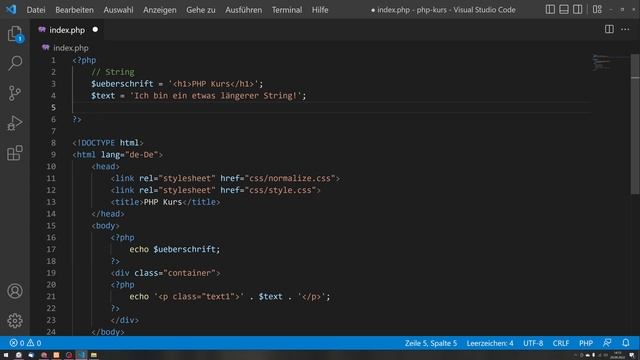The image size is (640, 360).
Task: Click the PHP file icon in the tab
Action: (42, 29)
